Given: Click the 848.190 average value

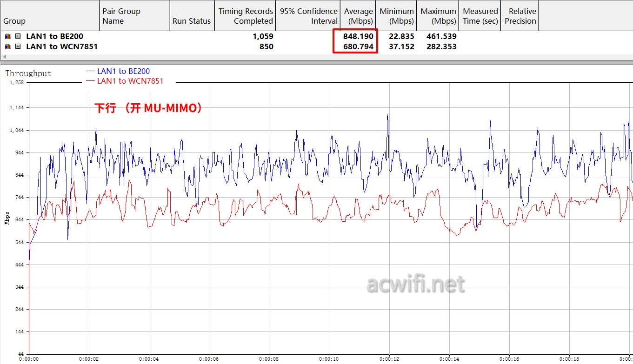Looking at the screenshot, I should [358, 36].
